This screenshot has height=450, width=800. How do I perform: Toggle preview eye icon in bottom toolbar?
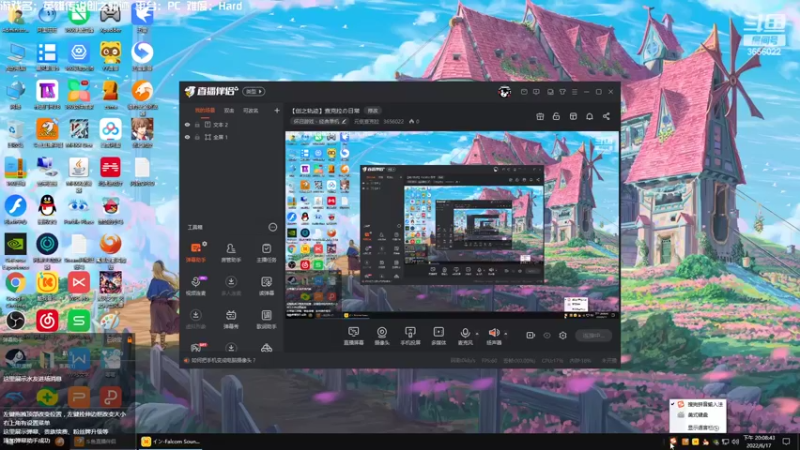coord(547,335)
